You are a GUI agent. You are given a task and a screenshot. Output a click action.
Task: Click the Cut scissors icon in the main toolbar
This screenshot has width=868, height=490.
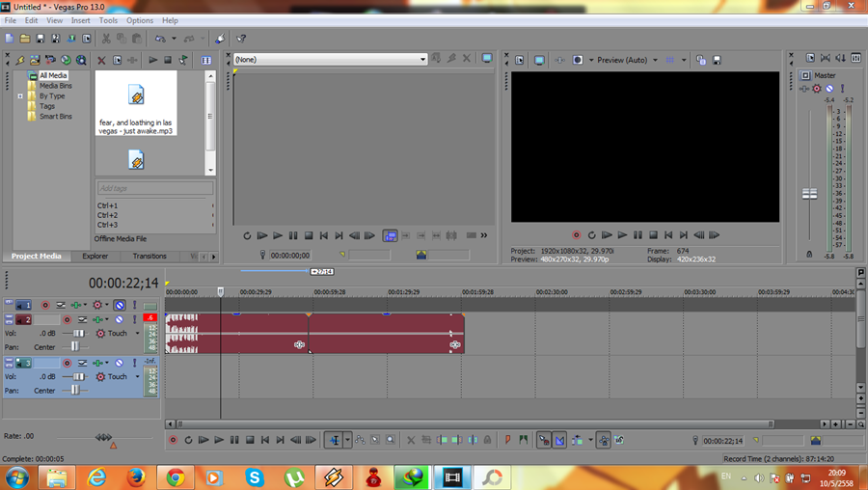pos(106,39)
